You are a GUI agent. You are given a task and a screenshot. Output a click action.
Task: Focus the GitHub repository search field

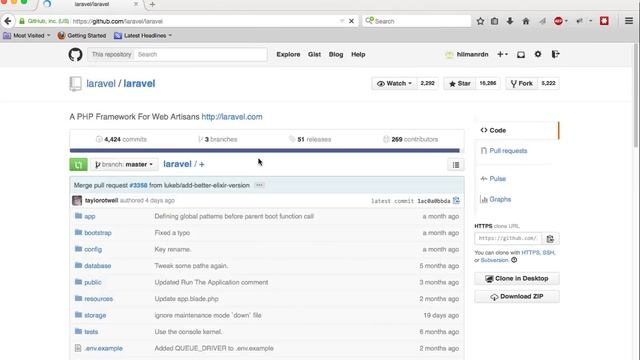[x=200, y=54]
